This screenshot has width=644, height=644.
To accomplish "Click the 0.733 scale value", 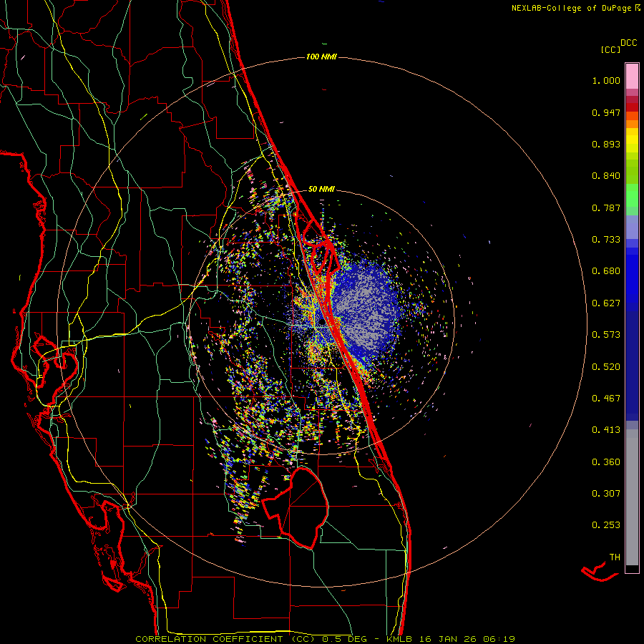I will (x=606, y=240).
